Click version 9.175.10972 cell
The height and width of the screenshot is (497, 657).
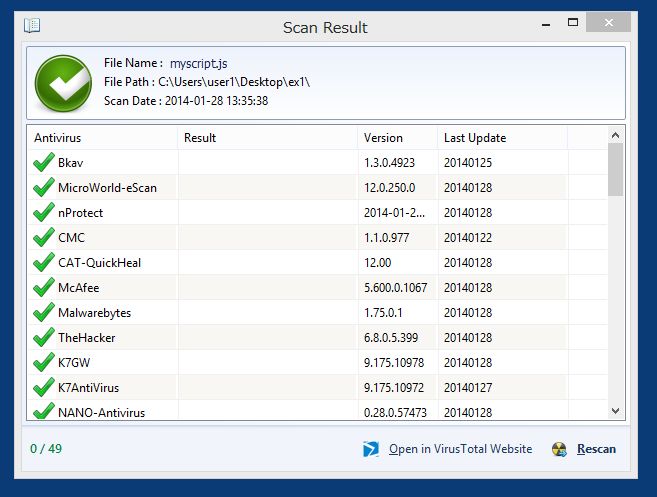point(394,388)
